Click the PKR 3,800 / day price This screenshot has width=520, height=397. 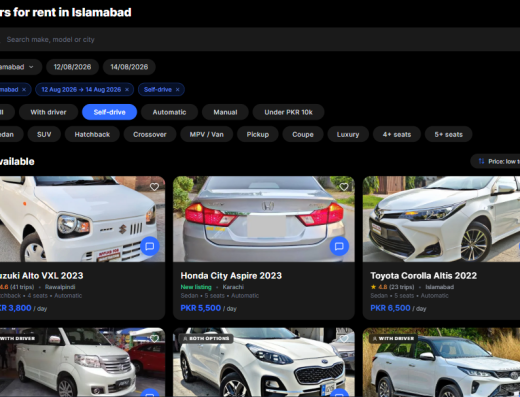click(x=23, y=308)
